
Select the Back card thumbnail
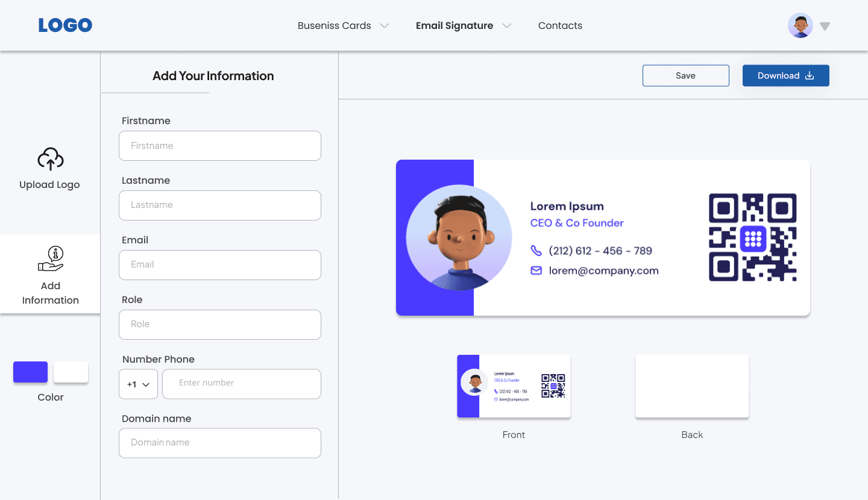tap(692, 386)
